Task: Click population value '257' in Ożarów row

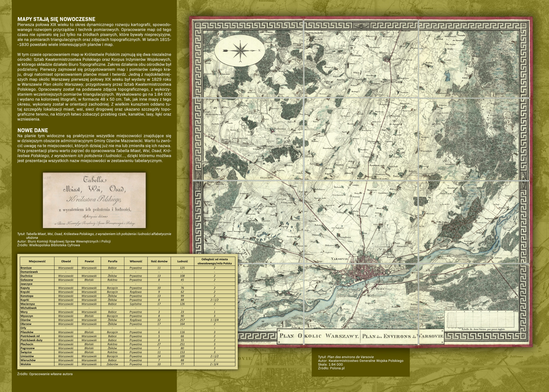Action: [x=182, y=320]
